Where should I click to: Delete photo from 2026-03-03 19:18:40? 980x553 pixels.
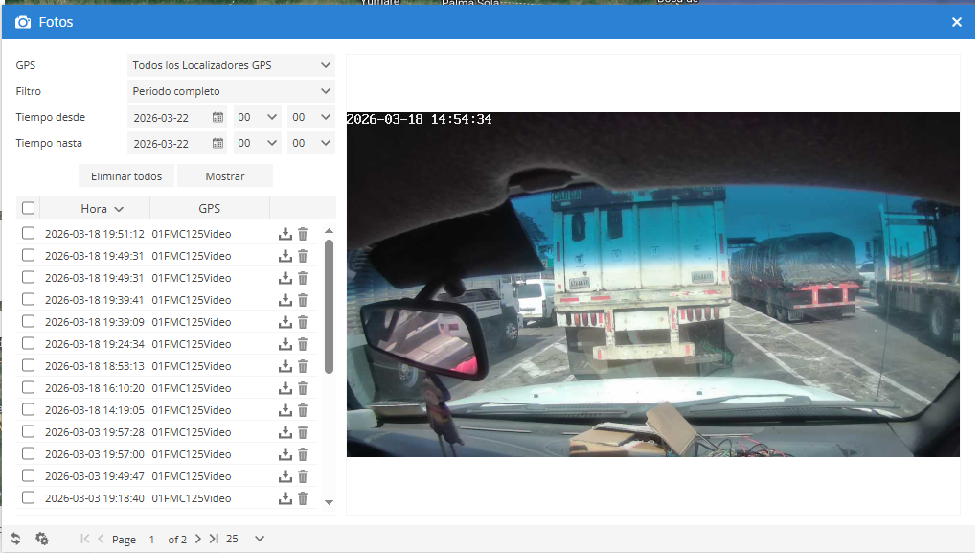(x=303, y=498)
